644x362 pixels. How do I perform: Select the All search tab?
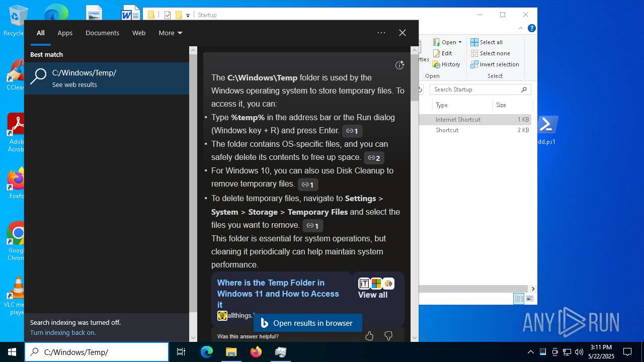pos(41,33)
